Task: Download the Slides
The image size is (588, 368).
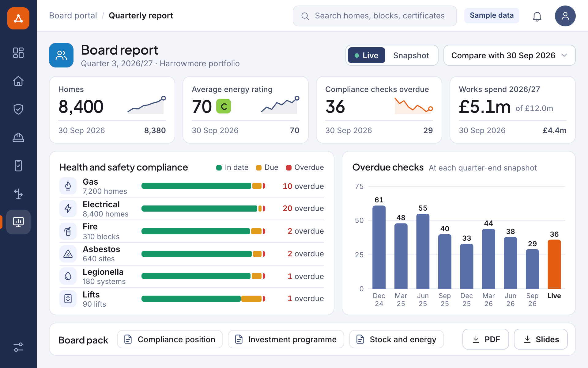Action: point(541,339)
